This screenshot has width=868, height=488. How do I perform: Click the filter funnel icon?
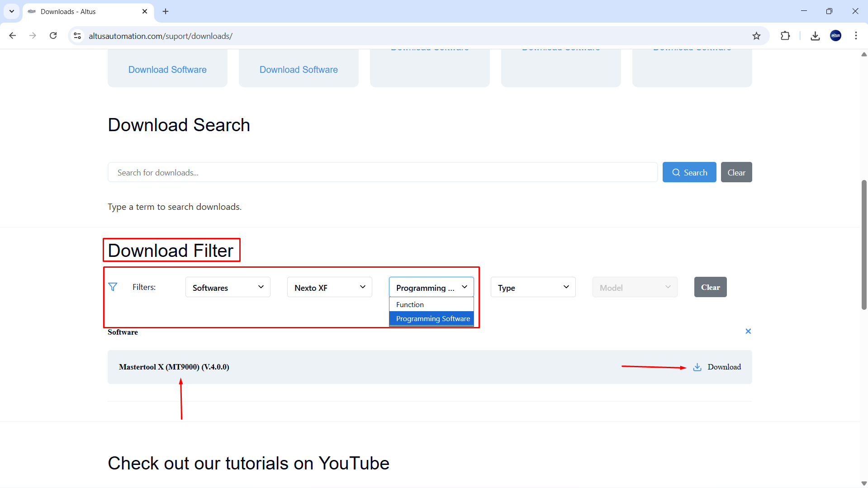[113, 287]
